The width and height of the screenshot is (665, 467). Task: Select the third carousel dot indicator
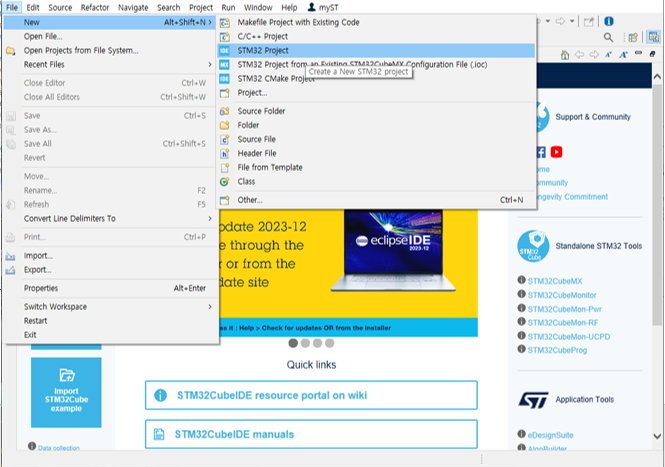click(317, 343)
